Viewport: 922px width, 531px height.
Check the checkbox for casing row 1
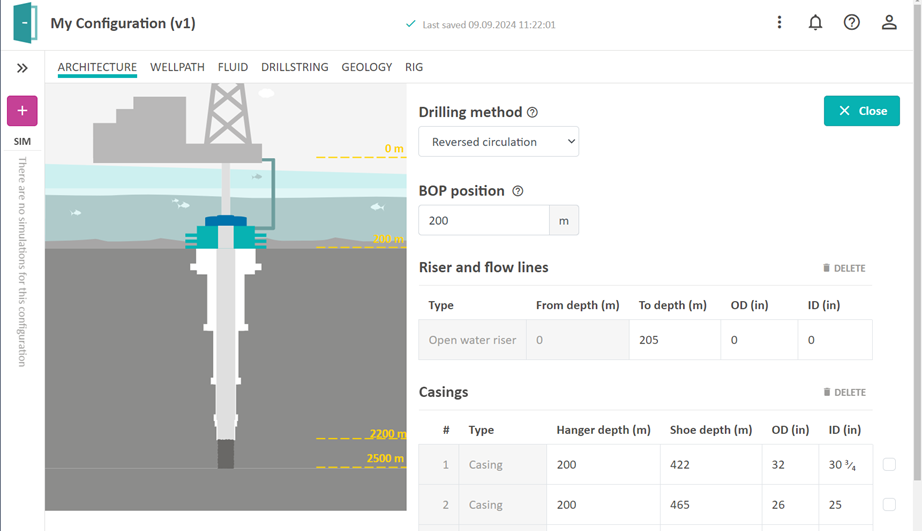pos(889,464)
